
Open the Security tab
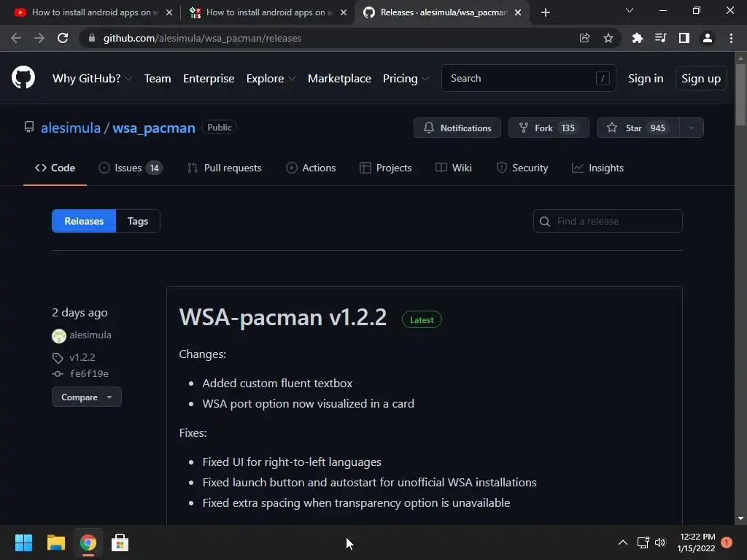coord(522,168)
